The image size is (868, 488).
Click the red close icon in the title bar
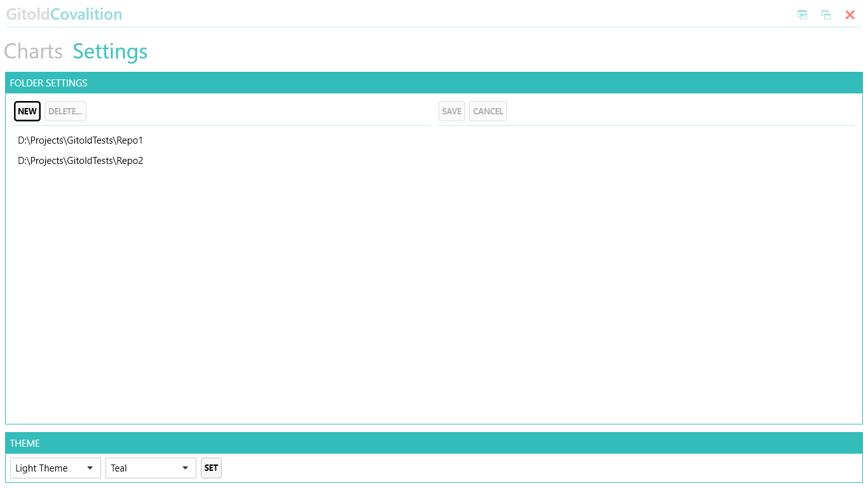point(850,14)
